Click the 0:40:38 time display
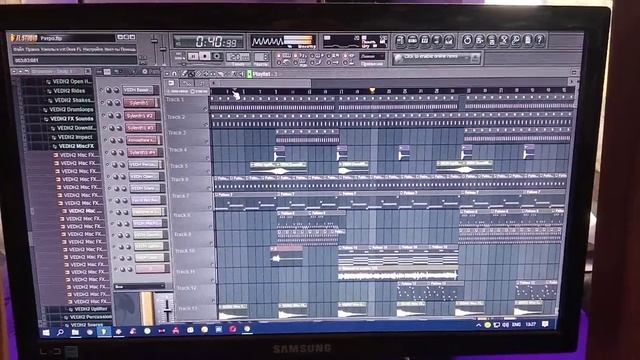Image resolution: width=640 pixels, height=360 pixels. pos(209,42)
